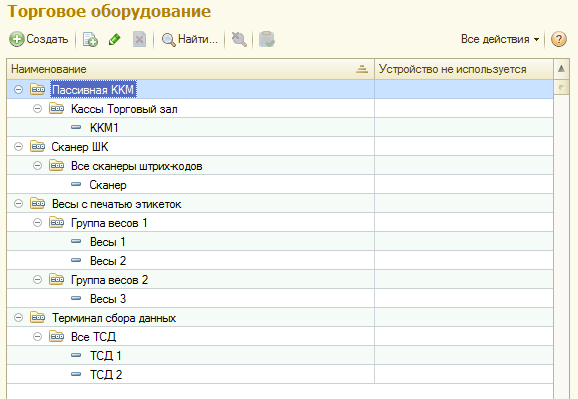Collapse the Все ТСД subgroup

(x=37, y=336)
